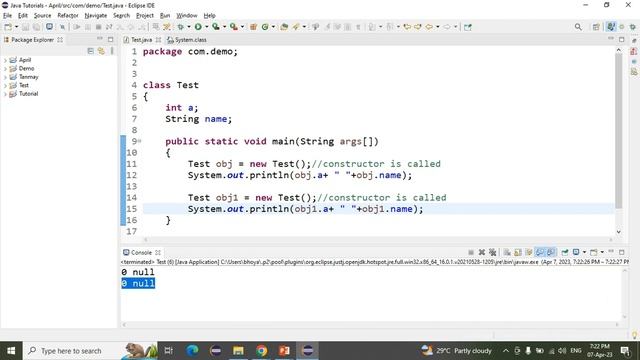640x360 pixels.
Task: Open the Debug button dropdown arrow
Action: [x=189, y=27]
